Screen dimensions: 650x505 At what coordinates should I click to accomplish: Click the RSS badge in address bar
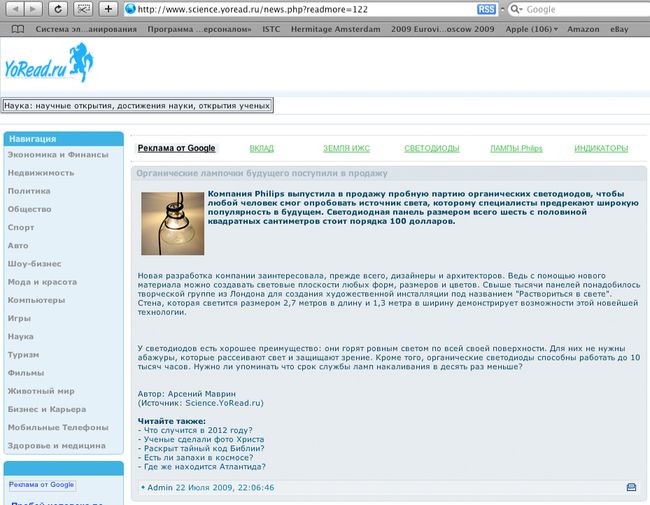coord(486,9)
